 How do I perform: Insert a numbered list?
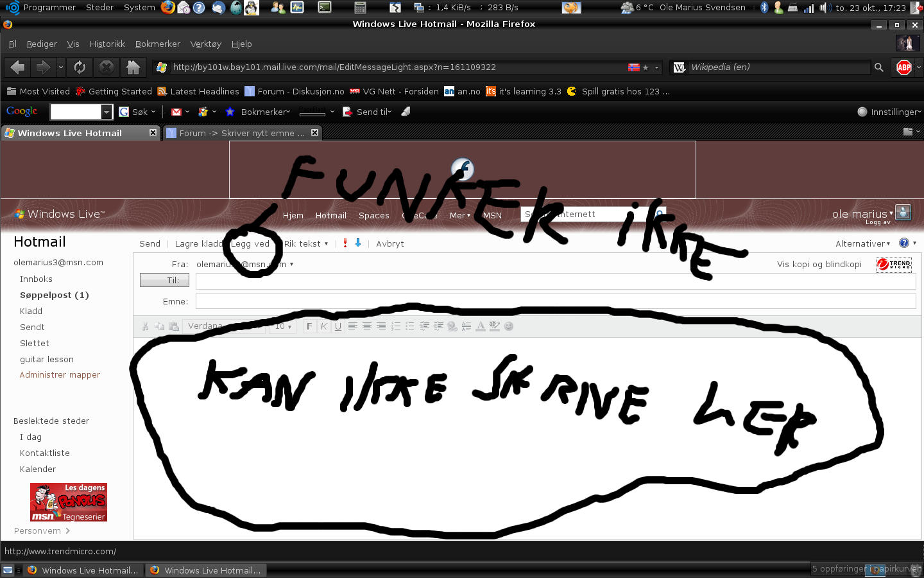396,326
